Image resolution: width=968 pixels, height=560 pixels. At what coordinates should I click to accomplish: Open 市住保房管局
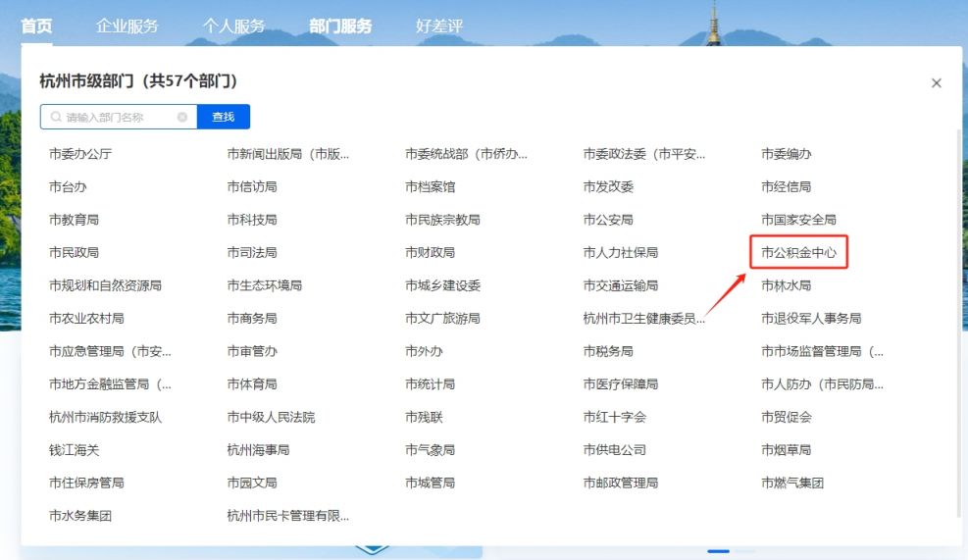[x=86, y=483]
